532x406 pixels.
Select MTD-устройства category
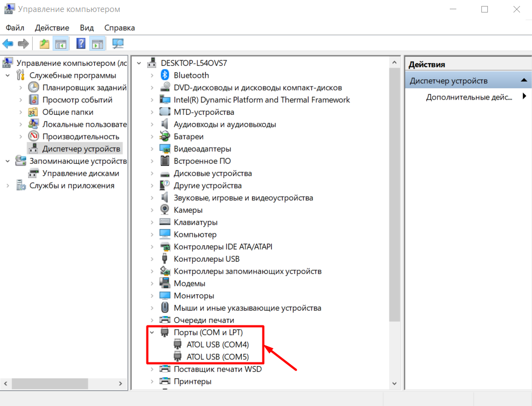point(204,112)
